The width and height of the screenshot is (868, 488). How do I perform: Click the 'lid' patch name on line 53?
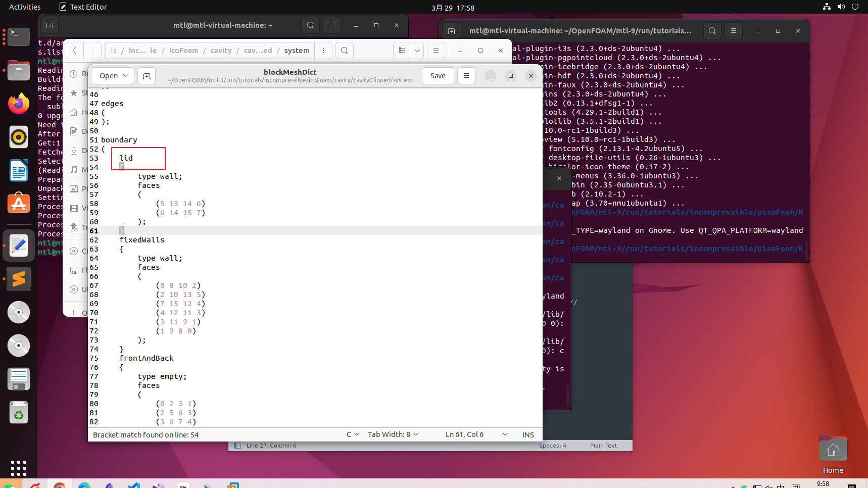coord(126,158)
